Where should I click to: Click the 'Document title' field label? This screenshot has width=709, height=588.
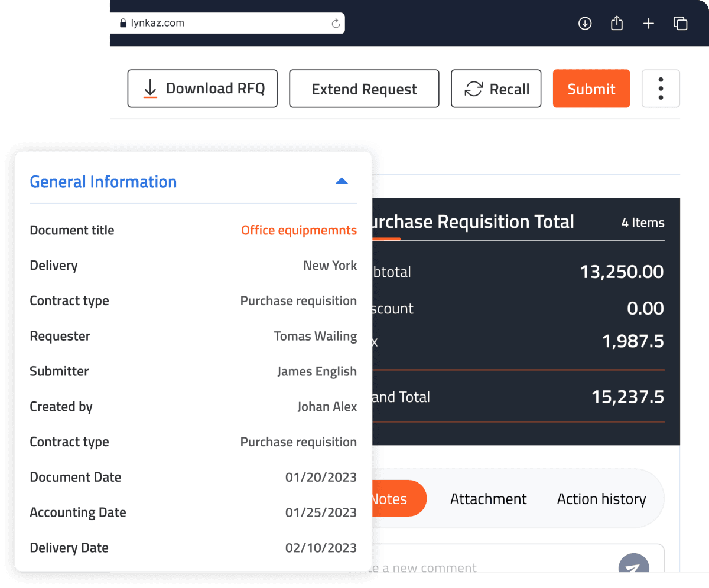(x=72, y=230)
